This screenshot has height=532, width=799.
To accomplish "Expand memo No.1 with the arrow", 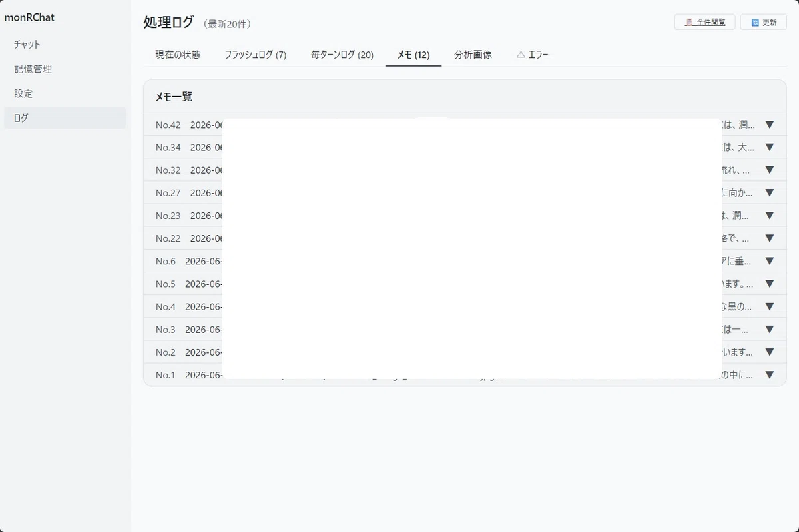I will tap(770, 374).
